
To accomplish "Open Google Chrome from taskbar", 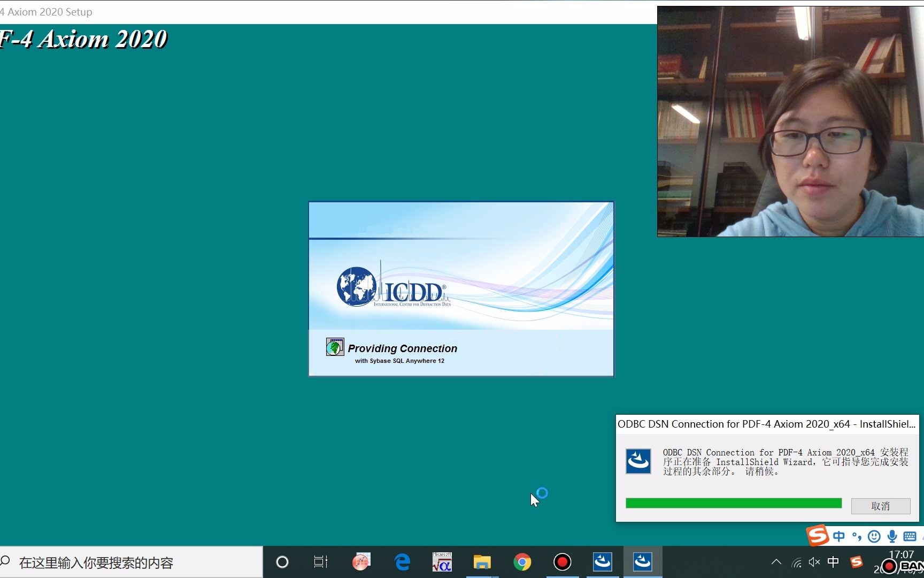I will coord(522,562).
